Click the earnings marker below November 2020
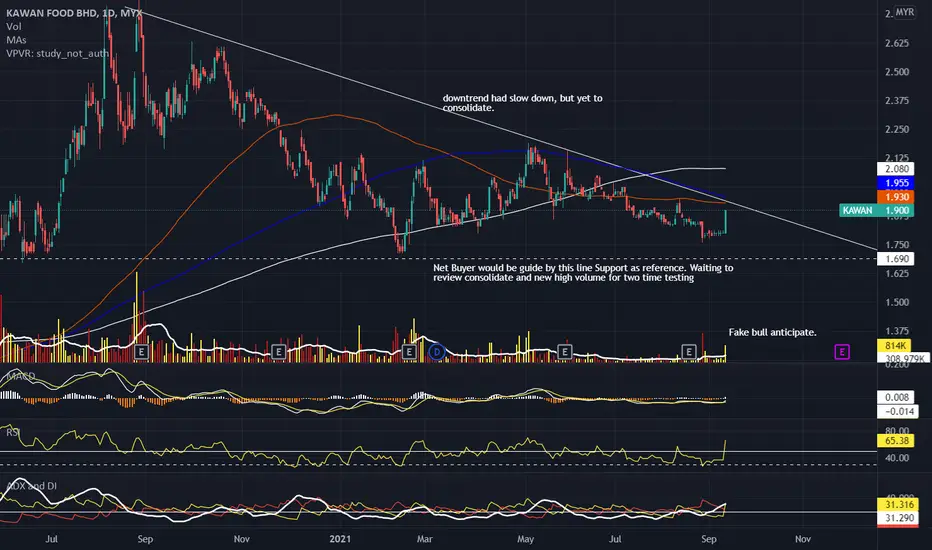This screenshot has height=550, width=932. pyautogui.click(x=278, y=352)
